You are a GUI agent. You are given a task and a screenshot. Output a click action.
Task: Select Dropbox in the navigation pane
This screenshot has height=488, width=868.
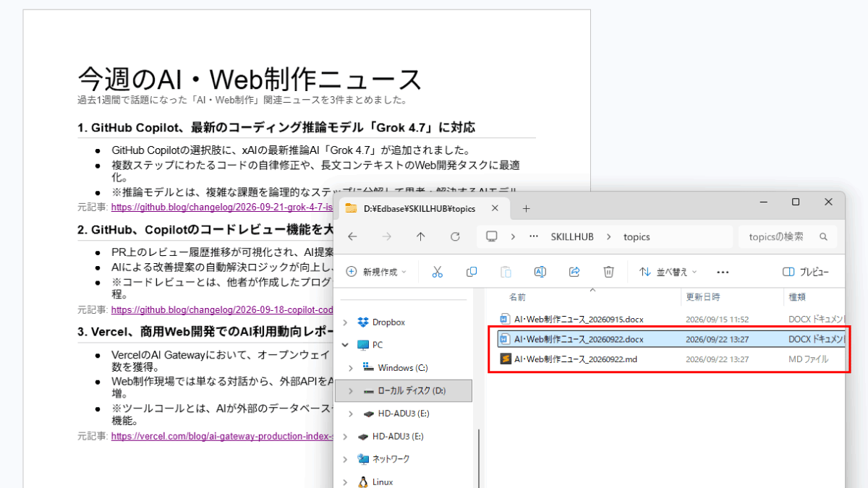388,322
